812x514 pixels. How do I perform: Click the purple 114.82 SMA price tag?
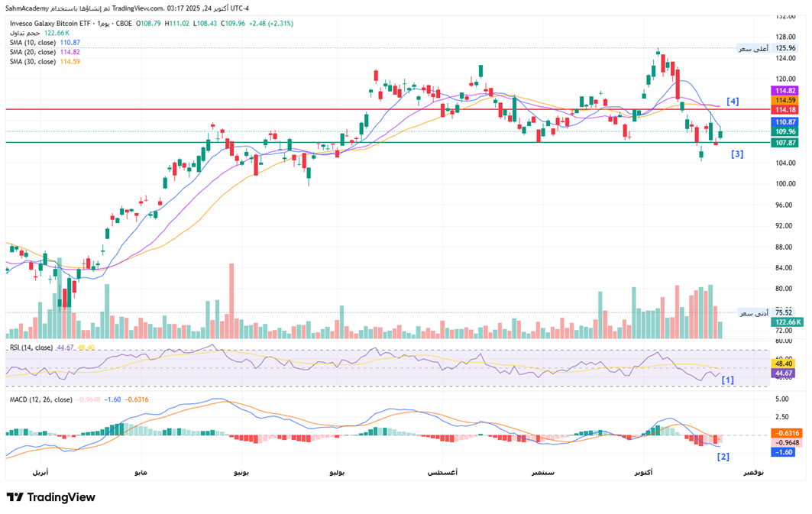[x=785, y=91]
